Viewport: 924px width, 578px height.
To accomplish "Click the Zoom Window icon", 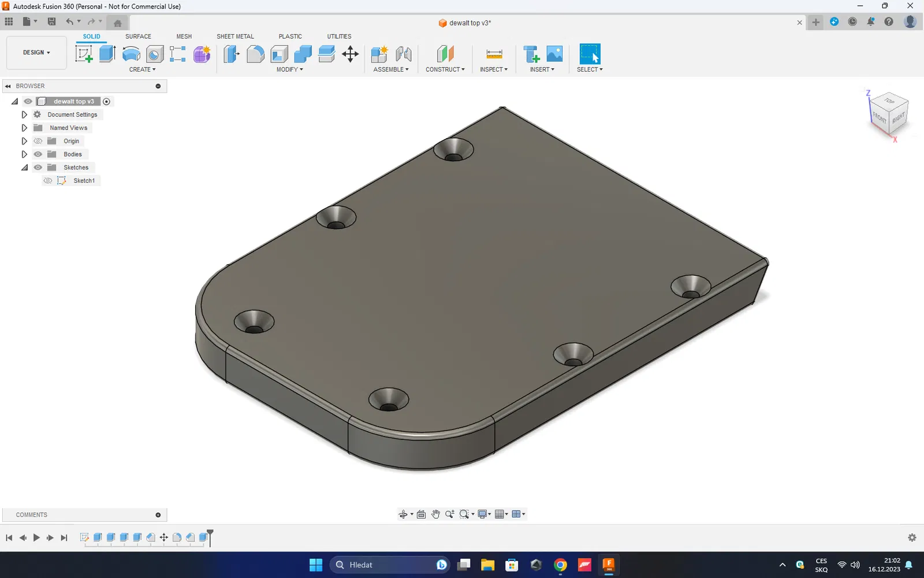I will click(x=464, y=514).
